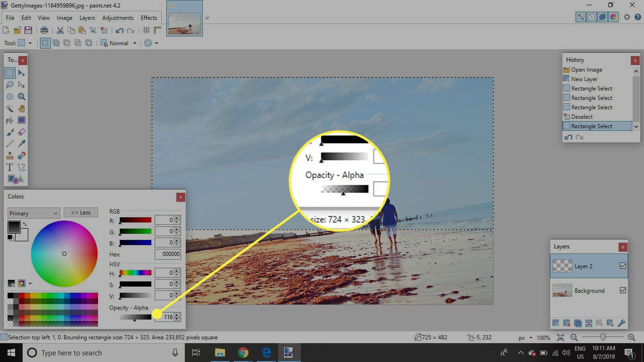Select the Magic Wand tool

click(9, 108)
